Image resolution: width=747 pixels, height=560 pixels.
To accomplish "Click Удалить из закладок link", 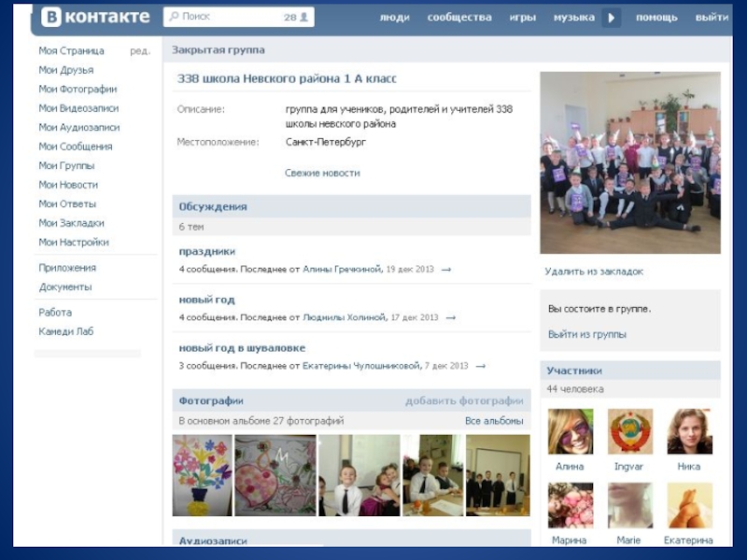I will (594, 272).
